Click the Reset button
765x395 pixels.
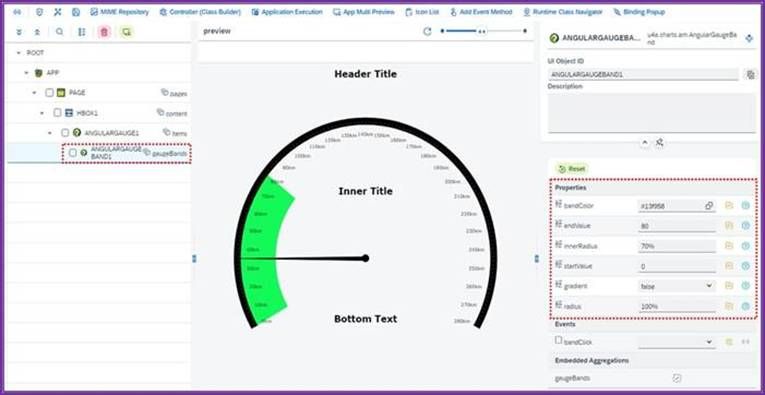pos(572,169)
